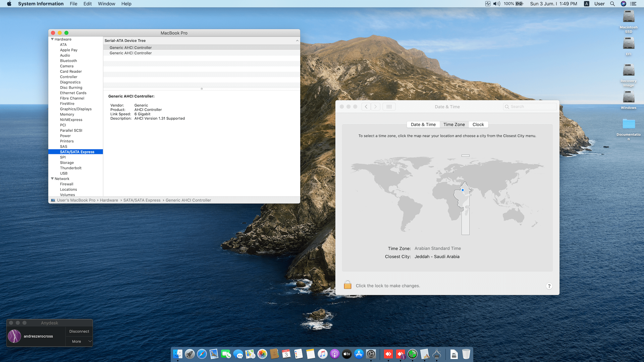The width and height of the screenshot is (644, 362).
Task: Open the Show All preferences grid button
Action: tap(389, 107)
